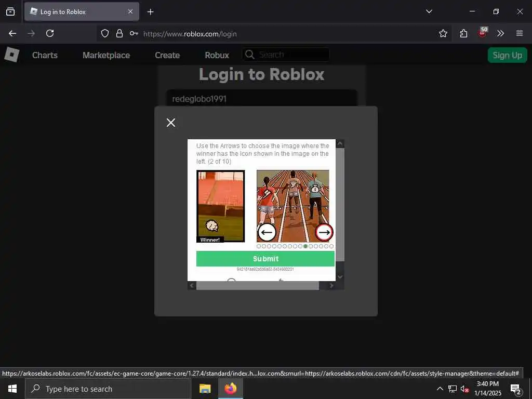
Task: Open the clock showing 3:40 PM
Action: [487, 389]
